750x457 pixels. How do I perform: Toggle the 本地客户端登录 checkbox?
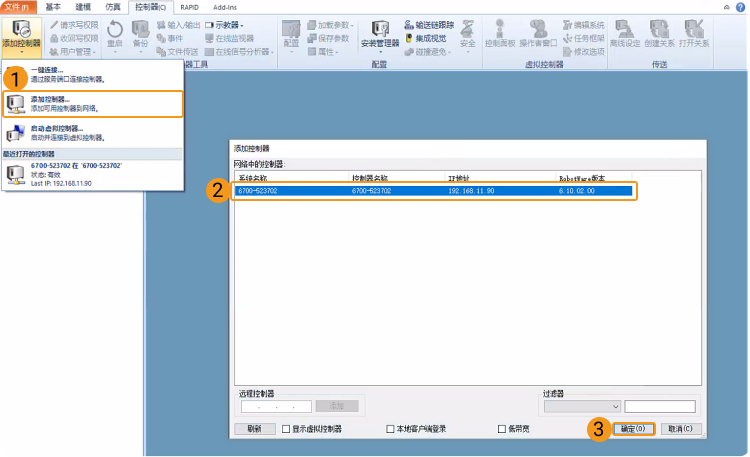coord(391,429)
